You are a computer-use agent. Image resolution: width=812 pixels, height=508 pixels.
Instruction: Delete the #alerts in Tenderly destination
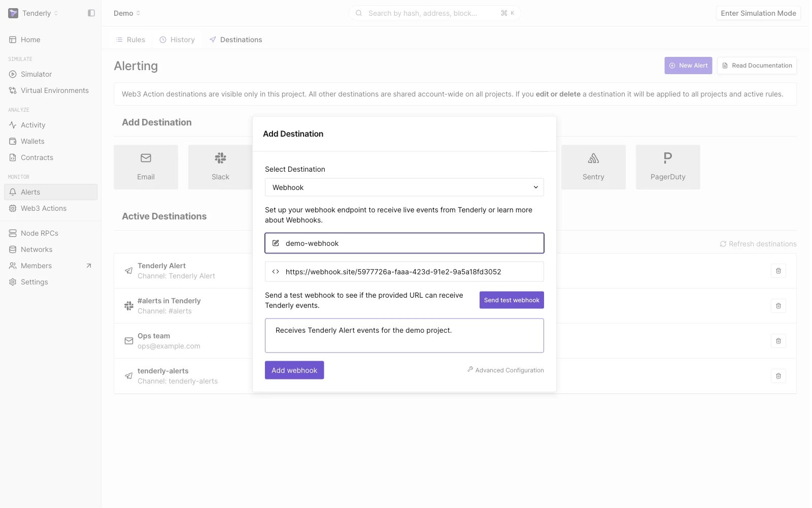coord(779,306)
